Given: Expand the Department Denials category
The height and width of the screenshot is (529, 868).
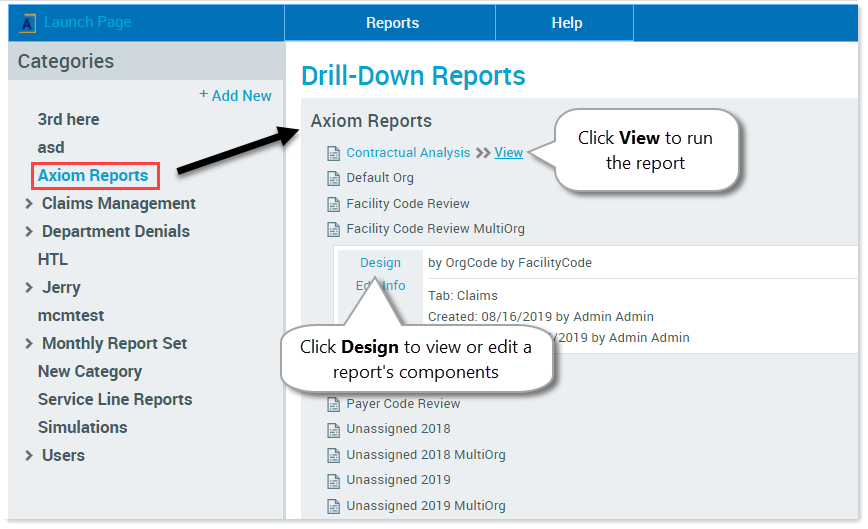Looking at the screenshot, I should pyautogui.click(x=28, y=232).
